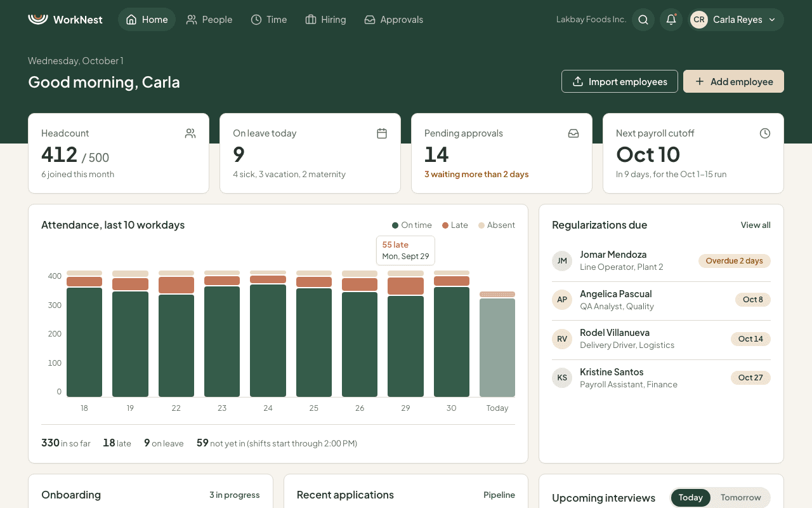The image size is (812, 508).
Task: Open the Time section
Action: (x=269, y=20)
